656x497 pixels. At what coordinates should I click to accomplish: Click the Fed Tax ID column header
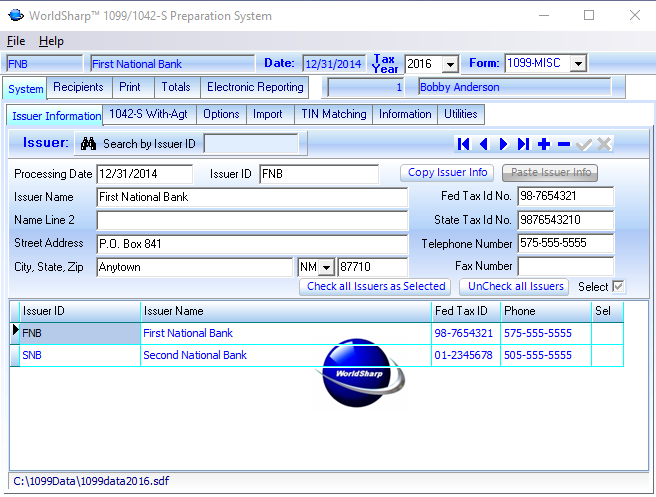[x=466, y=311]
